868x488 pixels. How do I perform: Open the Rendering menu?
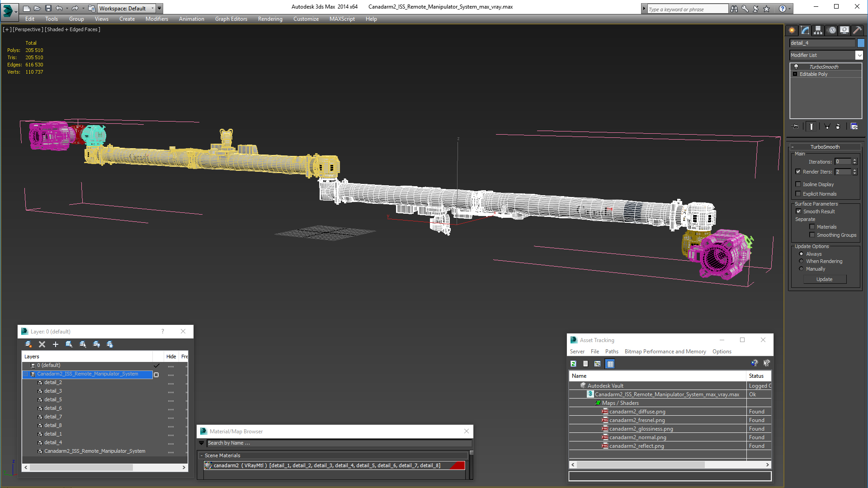point(270,19)
